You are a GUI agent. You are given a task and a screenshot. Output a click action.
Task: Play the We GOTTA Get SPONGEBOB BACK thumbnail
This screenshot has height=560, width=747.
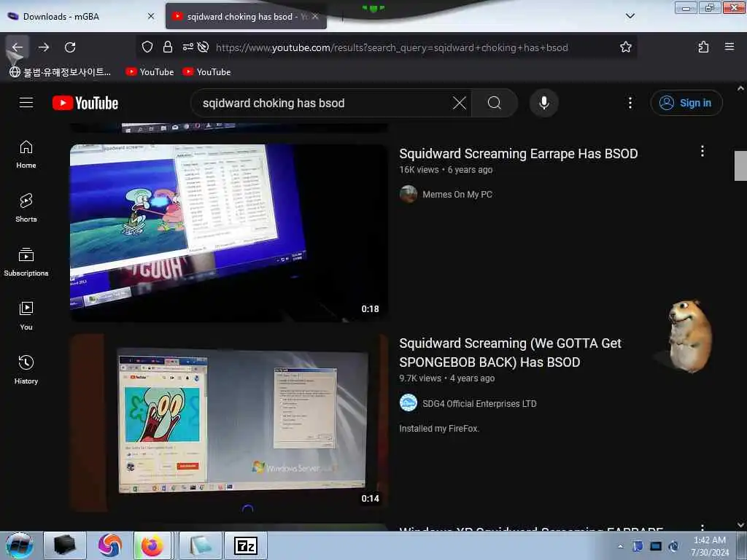click(228, 423)
